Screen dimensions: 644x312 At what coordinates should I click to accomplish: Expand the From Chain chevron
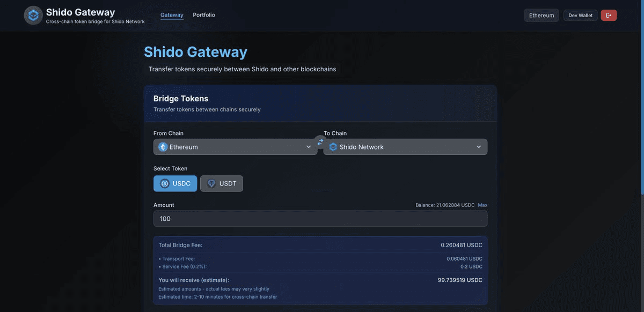click(x=309, y=147)
